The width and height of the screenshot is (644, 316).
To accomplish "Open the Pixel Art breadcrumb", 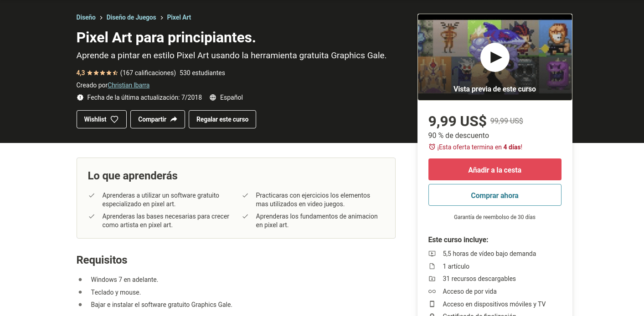I will tap(179, 17).
